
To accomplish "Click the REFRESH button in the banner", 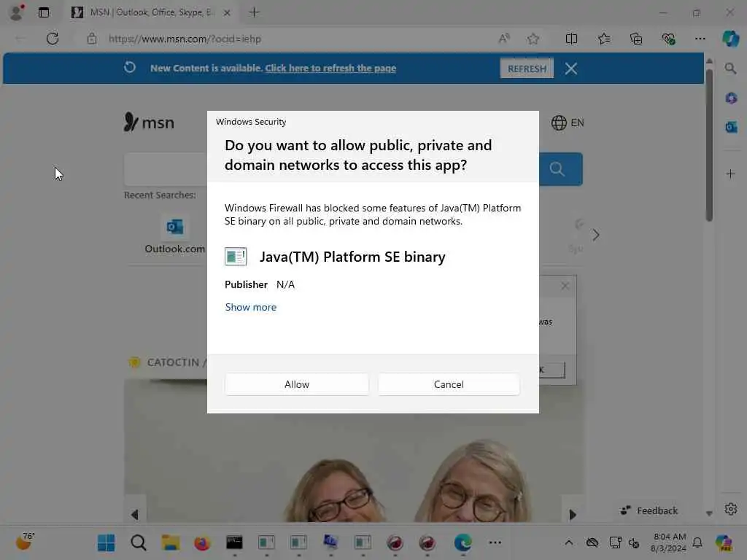I will click(x=527, y=69).
